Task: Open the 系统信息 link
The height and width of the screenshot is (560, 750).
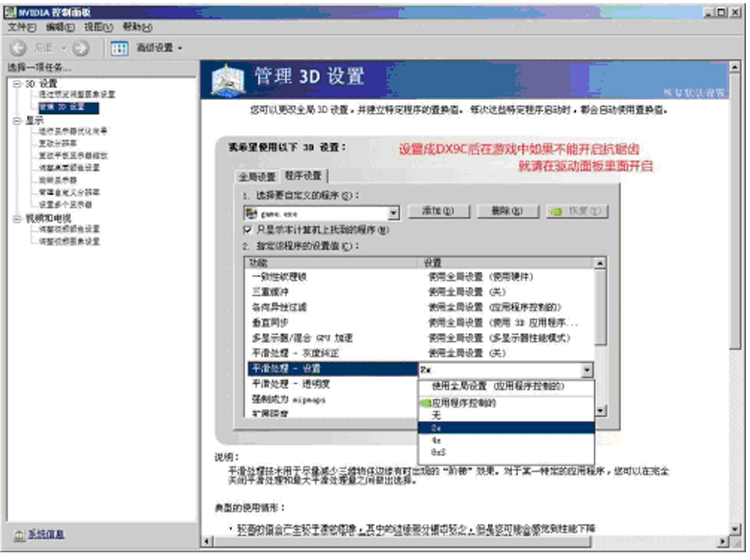Action: coord(46,534)
